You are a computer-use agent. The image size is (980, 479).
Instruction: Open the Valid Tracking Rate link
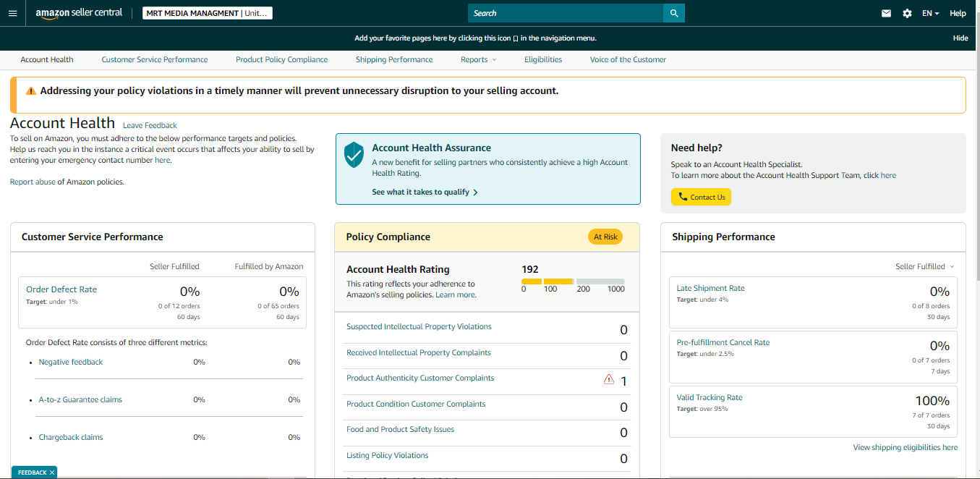pyautogui.click(x=710, y=397)
